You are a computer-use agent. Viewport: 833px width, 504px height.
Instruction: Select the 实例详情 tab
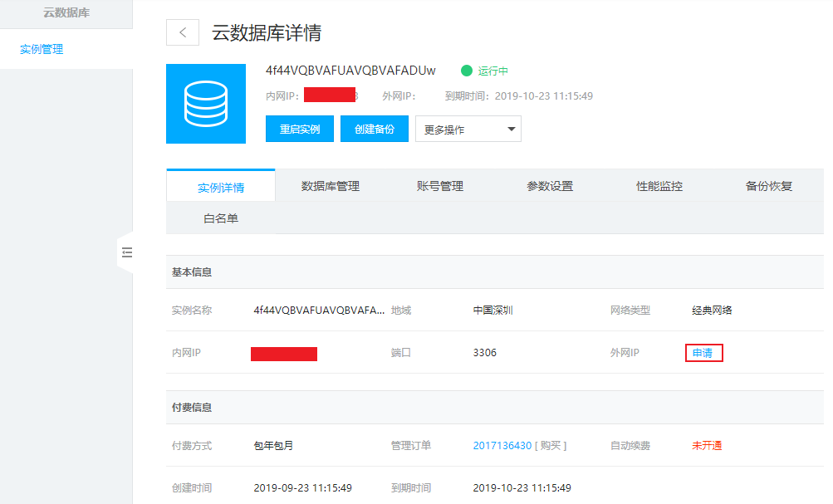(221, 188)
